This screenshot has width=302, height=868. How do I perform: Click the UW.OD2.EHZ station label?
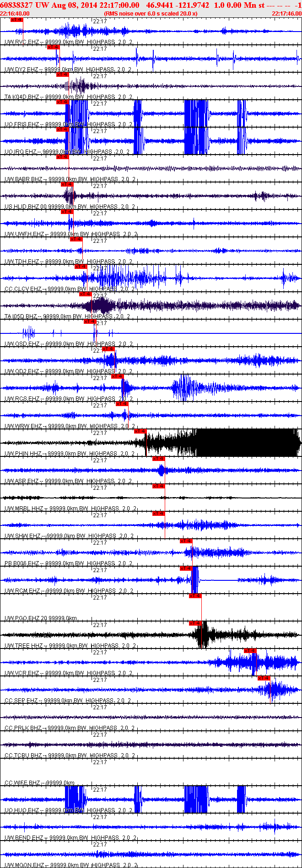22,371
